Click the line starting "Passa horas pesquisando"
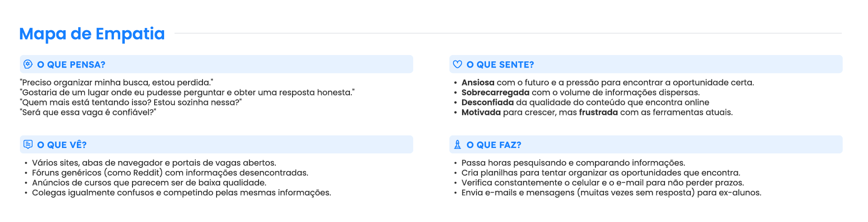Image resolution: width=868 pixels, height=222 pixels. tap(573, 163)
